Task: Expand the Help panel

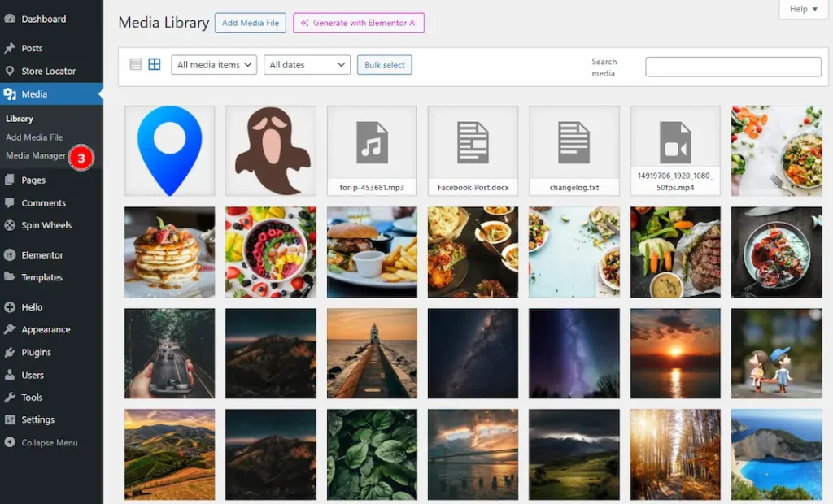Action: 803,9
